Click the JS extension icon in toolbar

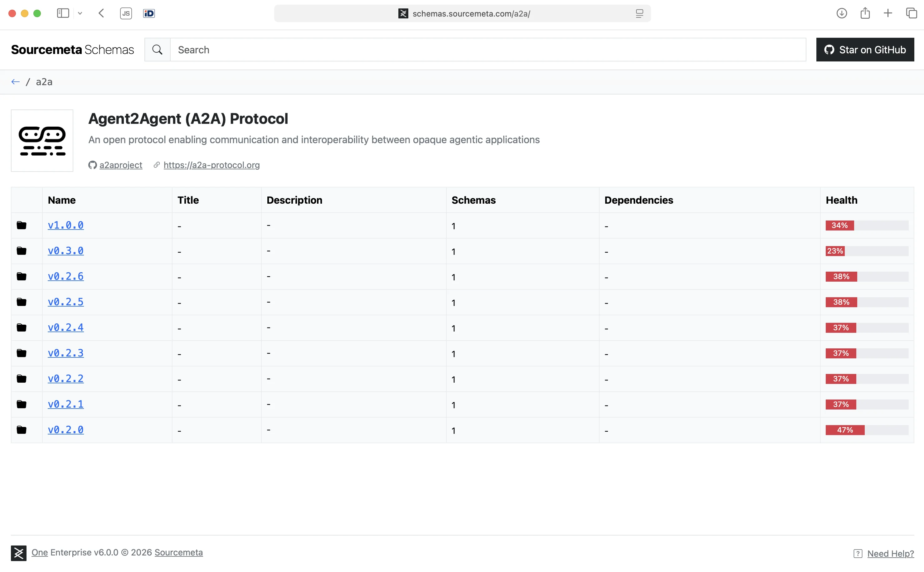click(126, 13)
